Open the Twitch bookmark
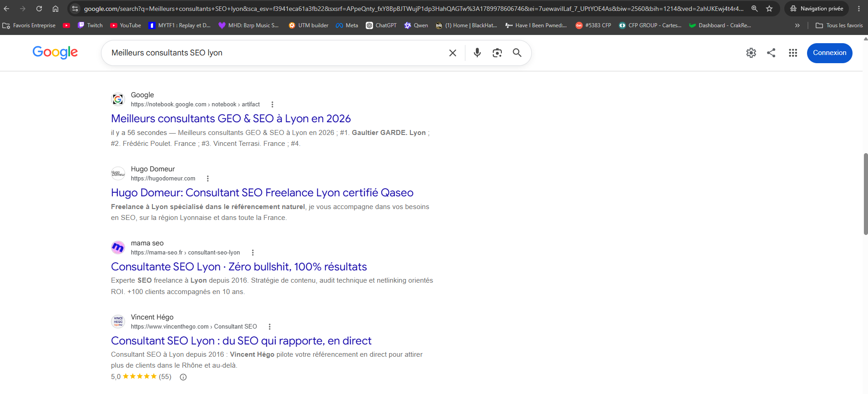The height and width of the screenshot is (394, 868). pyautogui.click(x=90, y=25)
